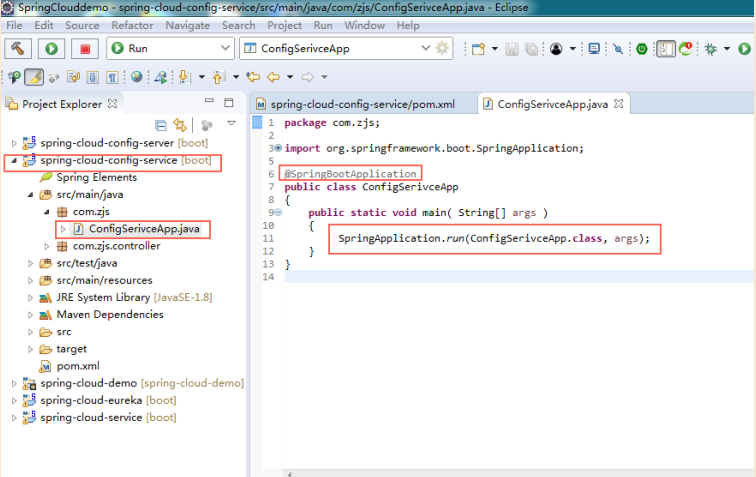
Task: Open the Debug dropdown arrow
Action: (x=727, y=49)
